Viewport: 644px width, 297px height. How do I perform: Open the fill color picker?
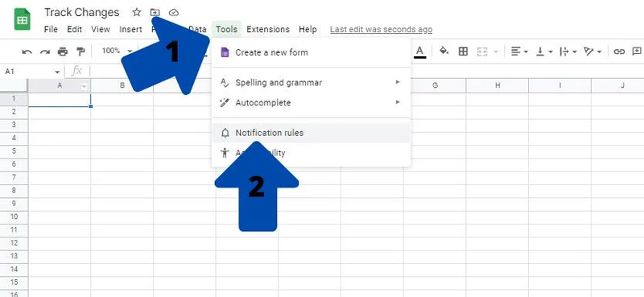(444, 52)
